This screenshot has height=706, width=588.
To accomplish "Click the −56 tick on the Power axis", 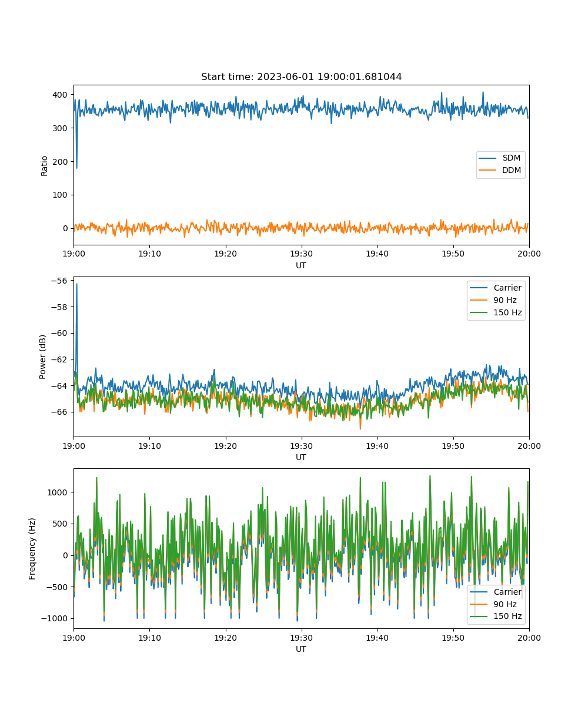I will [x=59, y=280].
